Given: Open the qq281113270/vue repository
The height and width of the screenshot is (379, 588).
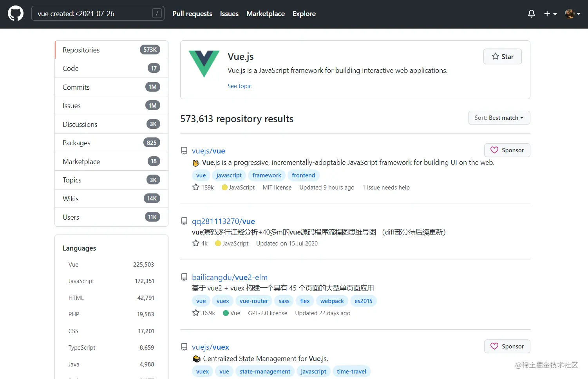Looking at the screenshot, I should tap(223, 221).
